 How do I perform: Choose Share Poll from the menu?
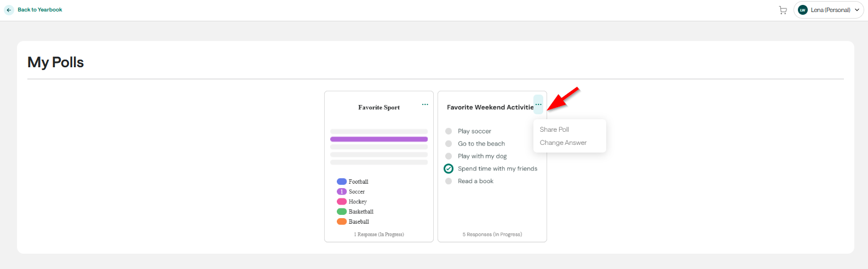[x=554, y=130]
